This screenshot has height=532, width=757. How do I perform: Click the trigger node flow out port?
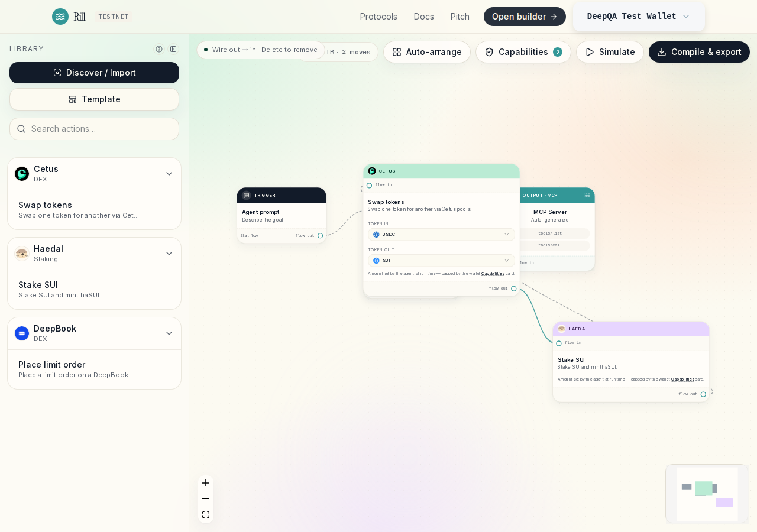321,236
